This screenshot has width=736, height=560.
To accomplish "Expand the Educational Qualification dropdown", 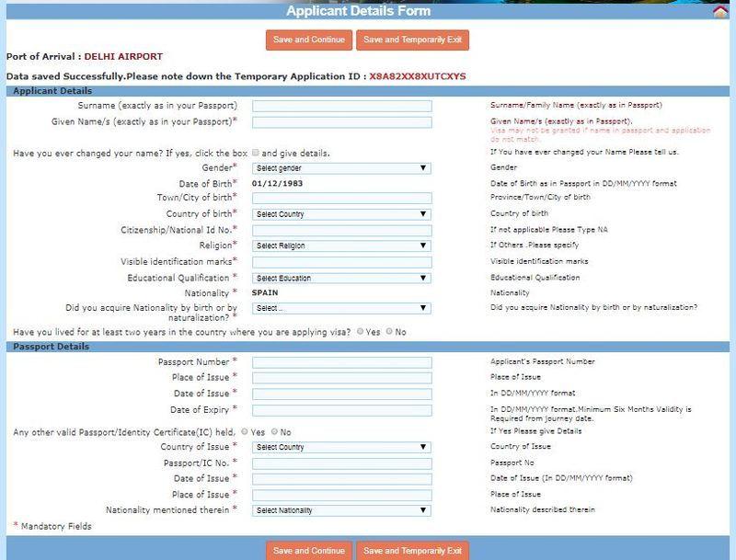I will point(341,278).
